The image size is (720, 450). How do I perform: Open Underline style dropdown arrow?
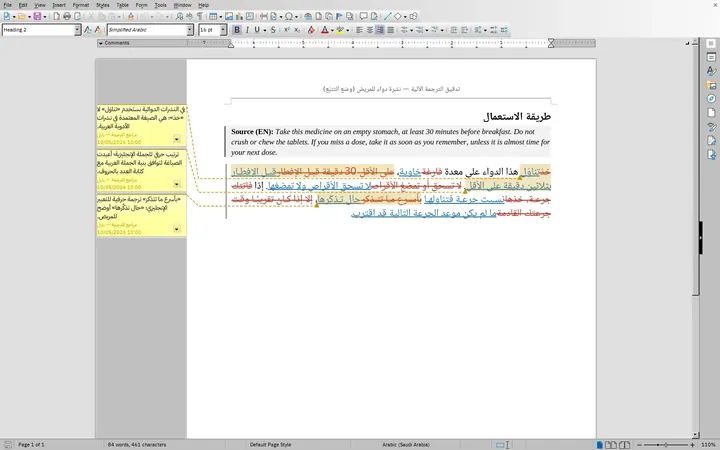[265, 30]
